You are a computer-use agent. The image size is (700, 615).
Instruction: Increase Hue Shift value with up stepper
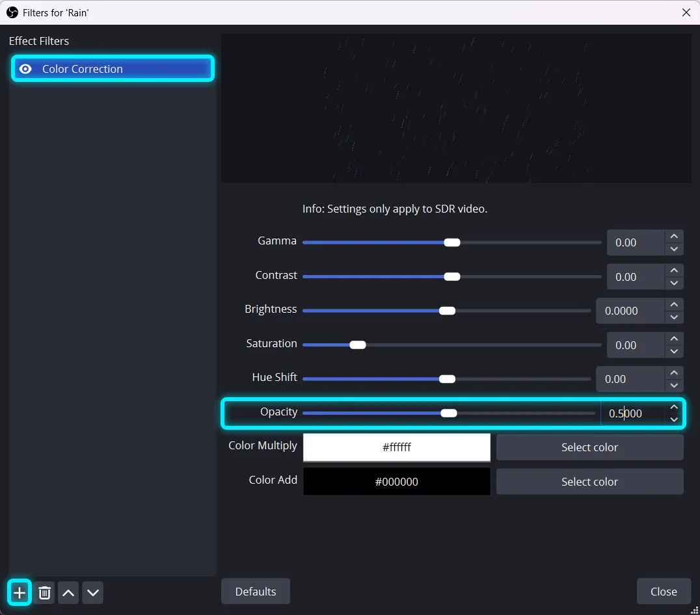click(674, 373)
